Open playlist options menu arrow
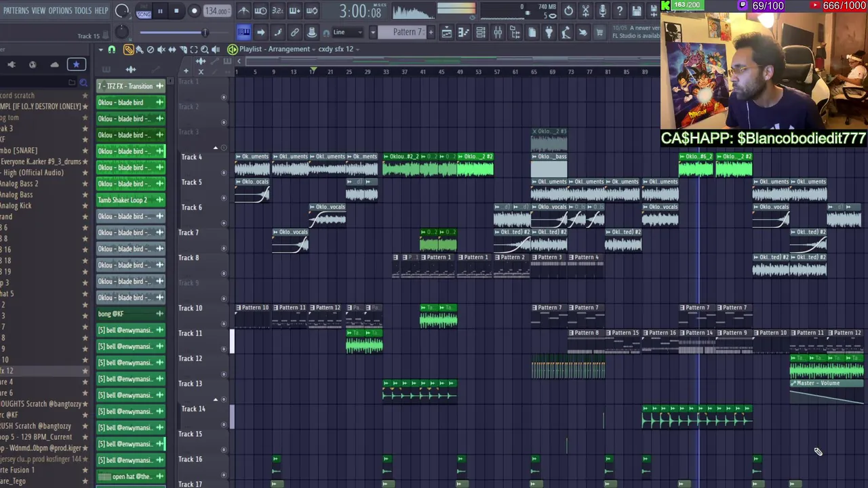The height and width of the screenshot is (488, 868). tap(101, 49)
